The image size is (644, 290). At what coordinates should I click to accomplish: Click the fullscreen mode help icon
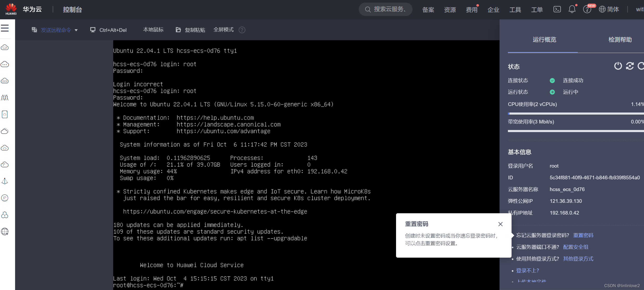tap(242, 30)
